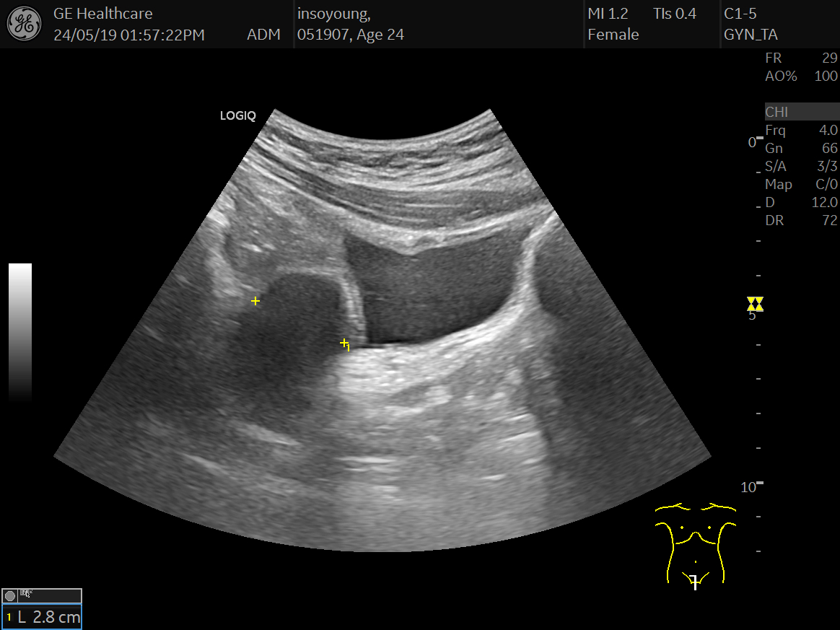Click the patient name insoyoung
The height and width of the screenshot is (630, 840).
click(333, 13)
